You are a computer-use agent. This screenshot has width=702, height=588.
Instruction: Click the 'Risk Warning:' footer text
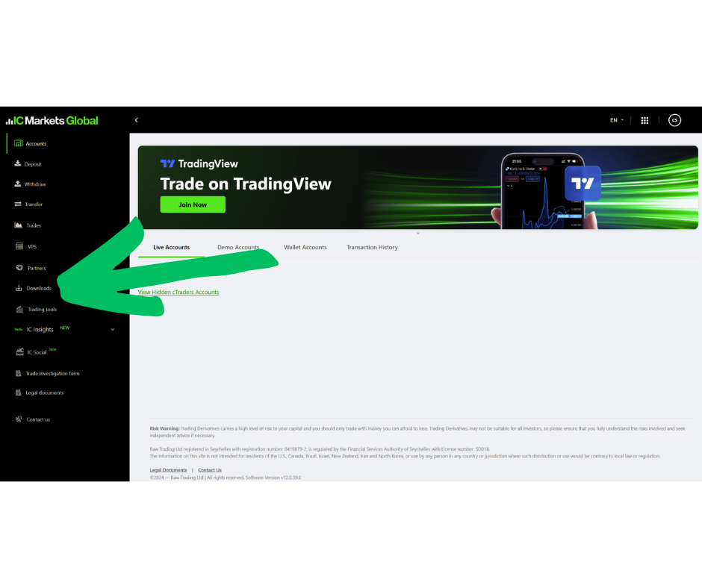pyautogui.click(x=165, y=429)
